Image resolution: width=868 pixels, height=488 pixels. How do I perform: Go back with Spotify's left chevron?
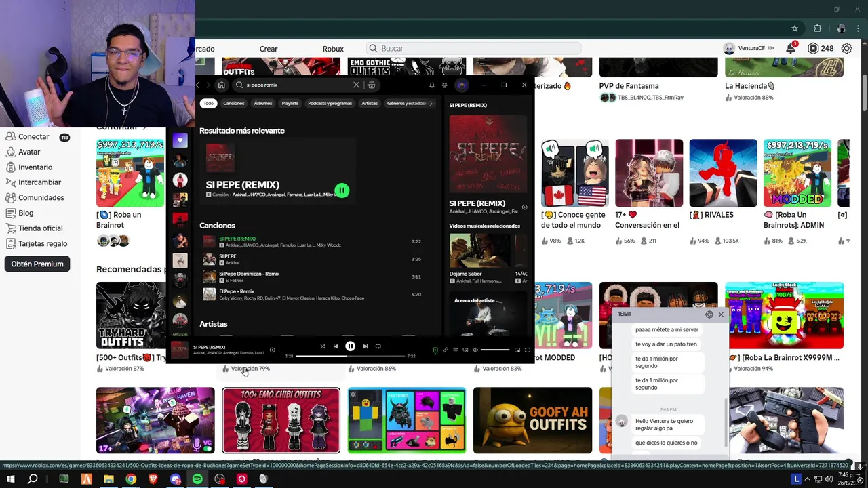coord(197,85)
